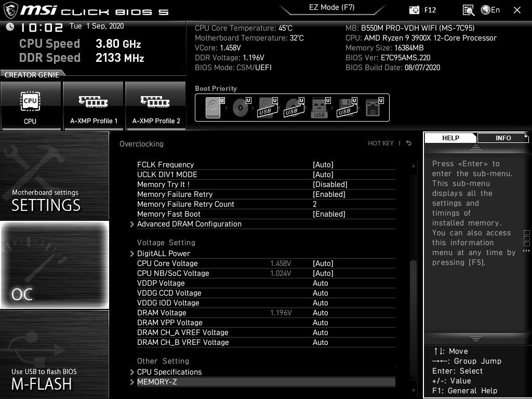This screenshot has width=532, height=399.
Task: Open M-FLASH to flash BIOS
Action: click(x=54, y=354)
